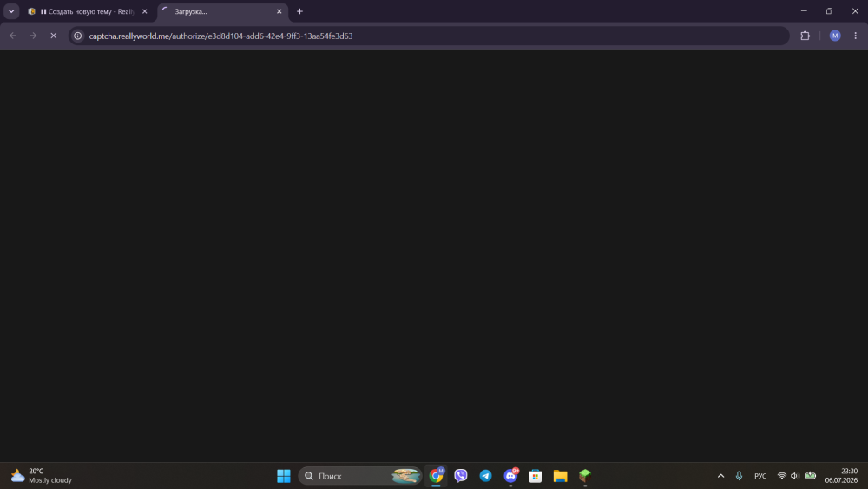Viewport: 868px width, 489px height.
Task: Close the Chrome window
Action: (855, 11)
